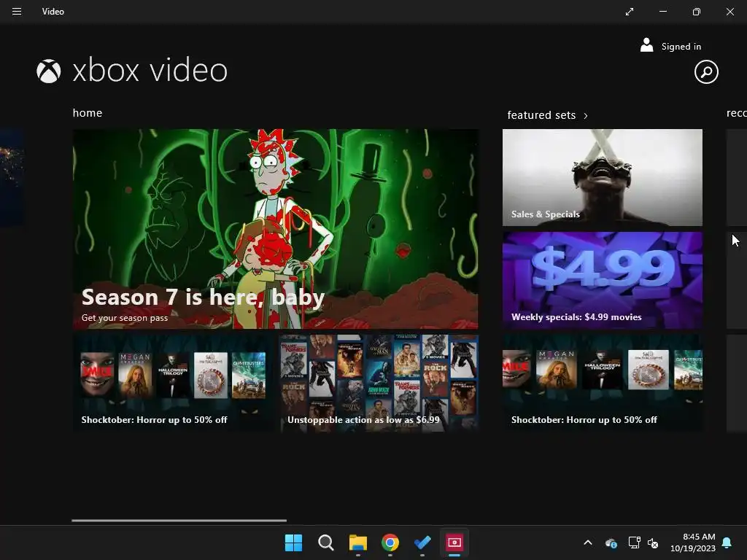Click the Video window title text
747x560 pixels.
pyautogui.click(x=53, y=12)
